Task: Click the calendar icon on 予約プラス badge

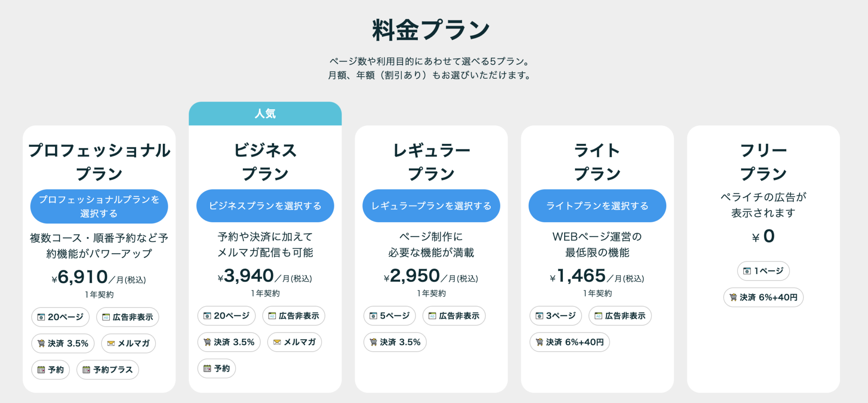Action: pos(85,369)
